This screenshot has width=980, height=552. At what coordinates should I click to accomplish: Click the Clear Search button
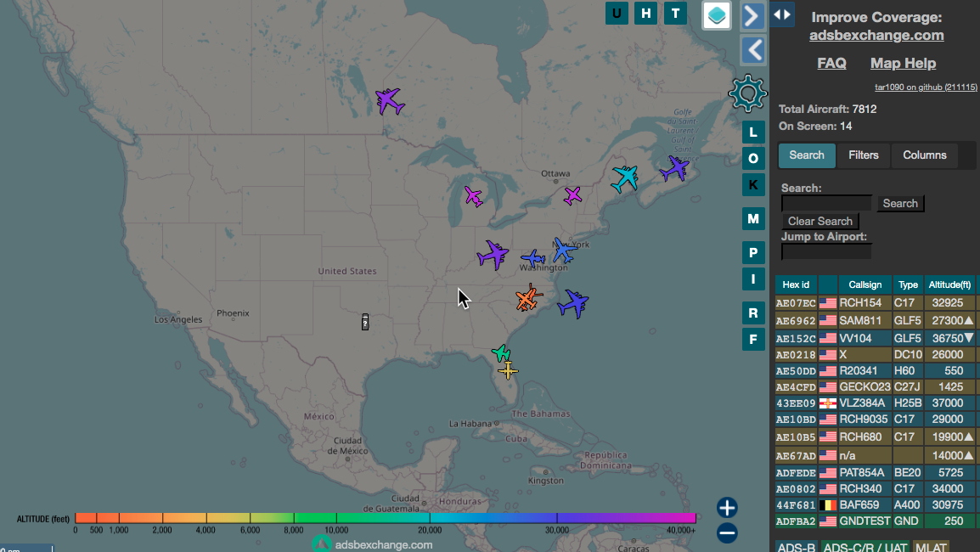[820, 222]
